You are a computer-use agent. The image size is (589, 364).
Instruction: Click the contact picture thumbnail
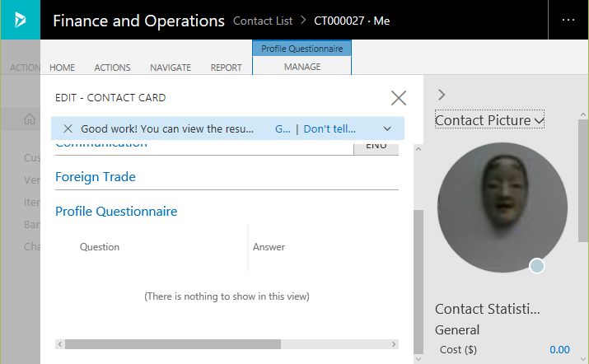point(503,208)
